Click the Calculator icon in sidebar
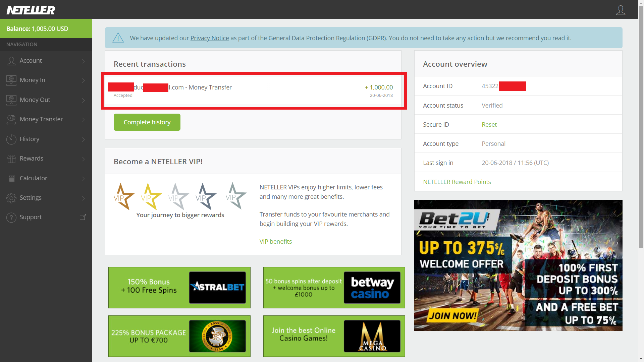This screenshot has height=362, width=644. pyautogui.click(x=11, y=178)
